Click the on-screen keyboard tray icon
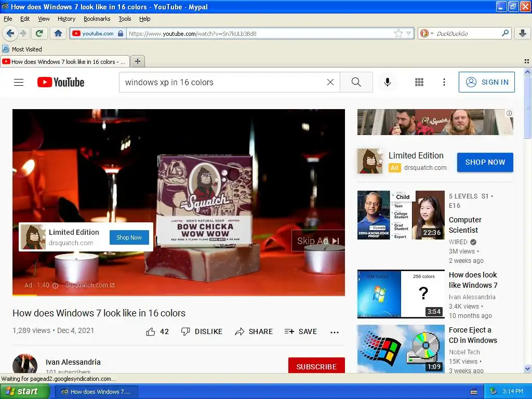 (x=474, y=392)
